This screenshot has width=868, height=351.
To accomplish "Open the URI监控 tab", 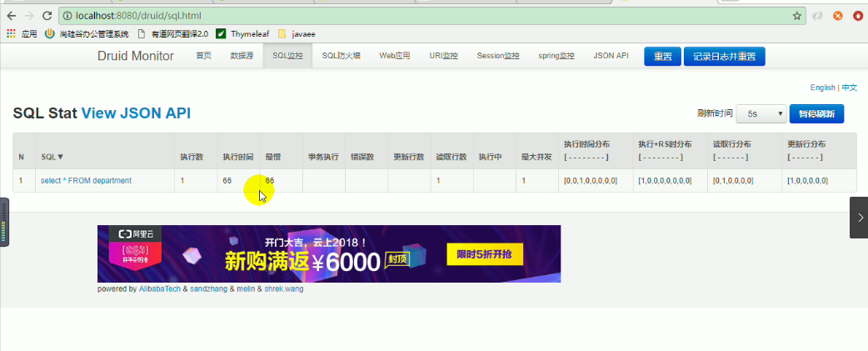I will 443,56.
